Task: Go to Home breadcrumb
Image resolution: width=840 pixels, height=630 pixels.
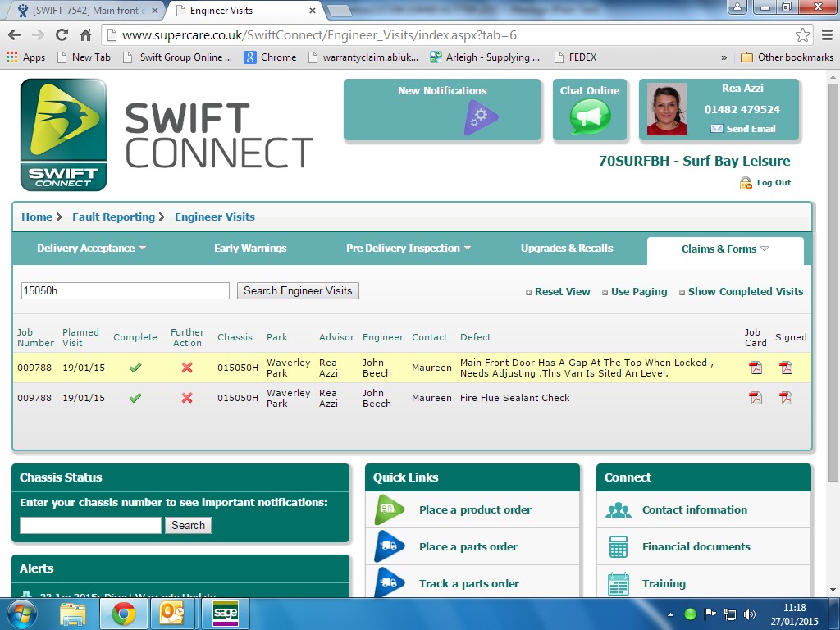Action: point(36,217)
